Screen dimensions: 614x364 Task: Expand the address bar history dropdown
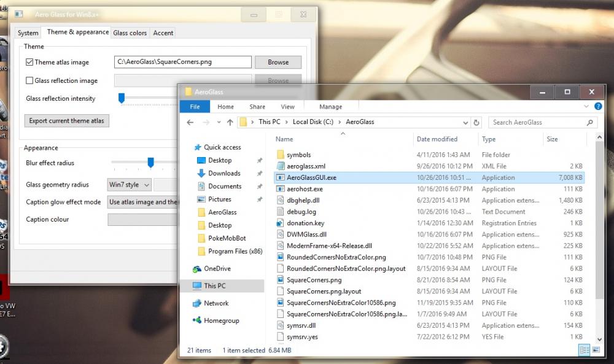tap(465, 122)
